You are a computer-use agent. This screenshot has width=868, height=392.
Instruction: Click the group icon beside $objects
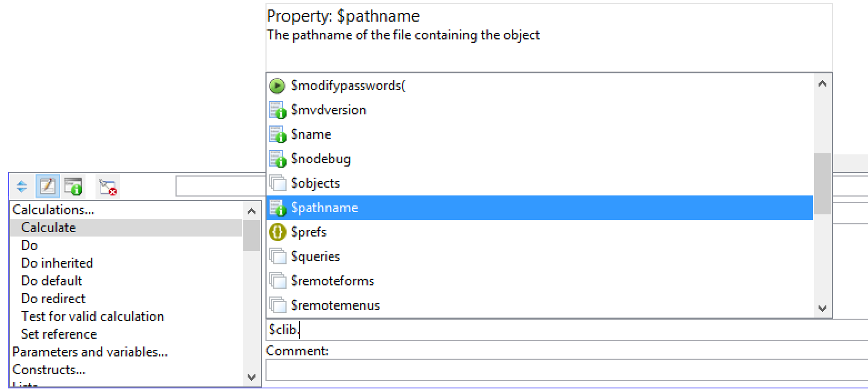[277, 183]
